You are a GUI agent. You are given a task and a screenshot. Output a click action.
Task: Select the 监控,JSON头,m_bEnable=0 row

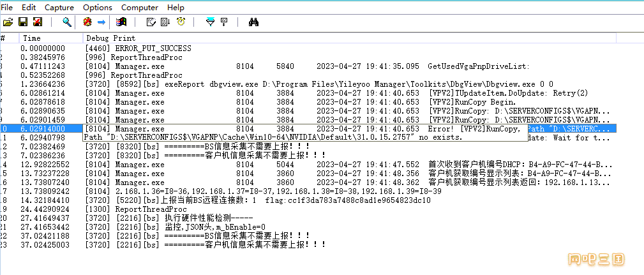coord(308,227)
